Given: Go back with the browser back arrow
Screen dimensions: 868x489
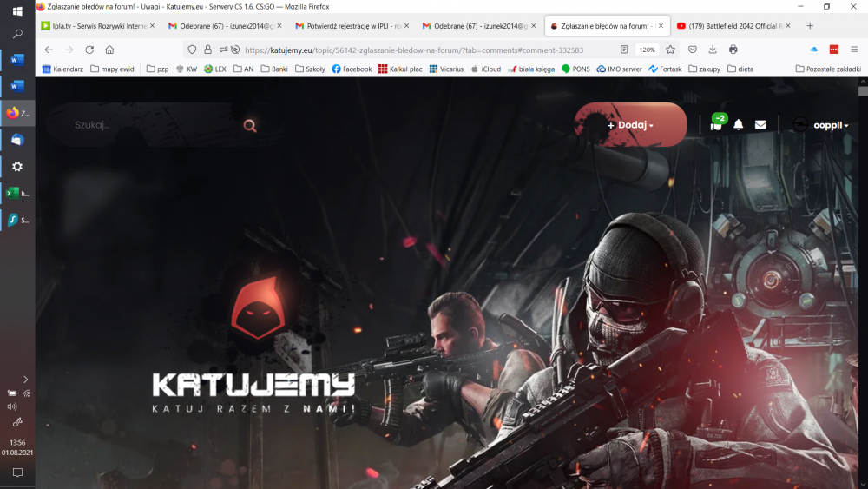Looking at the screenshot, I should (49, 50).
